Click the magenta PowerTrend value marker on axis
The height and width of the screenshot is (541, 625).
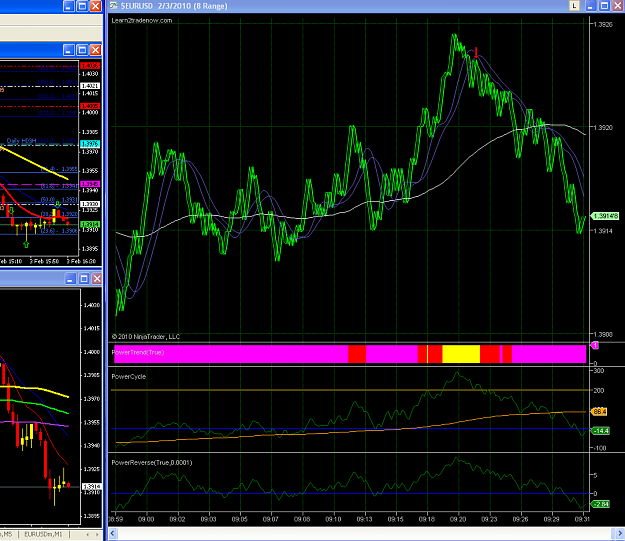point(595,345)
